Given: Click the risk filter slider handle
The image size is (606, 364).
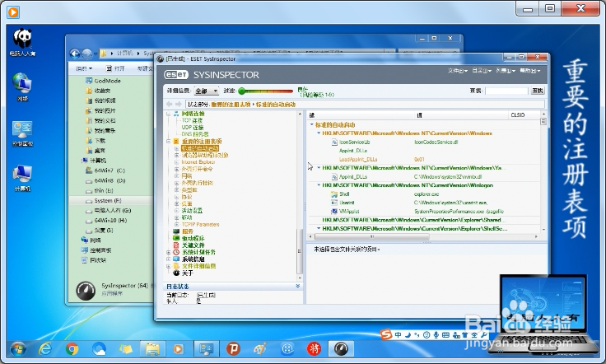Looking at the screenshot, I should click(x=242, y=91).
